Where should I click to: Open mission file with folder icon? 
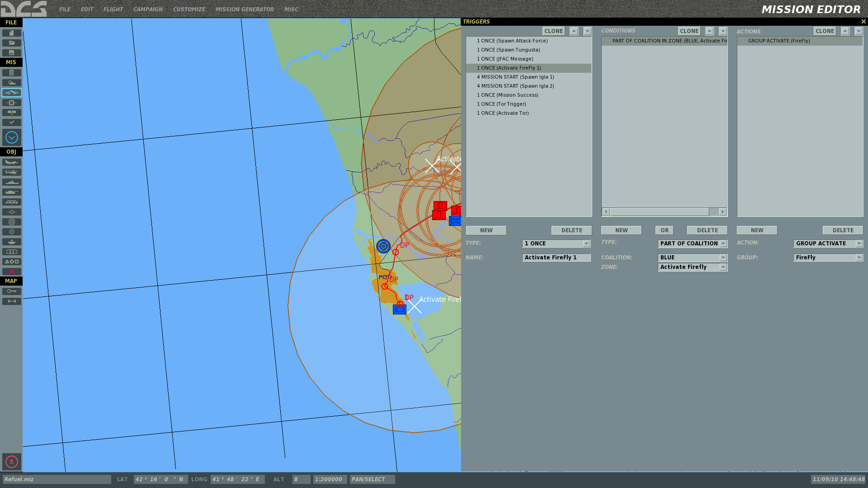pos(12,43)
